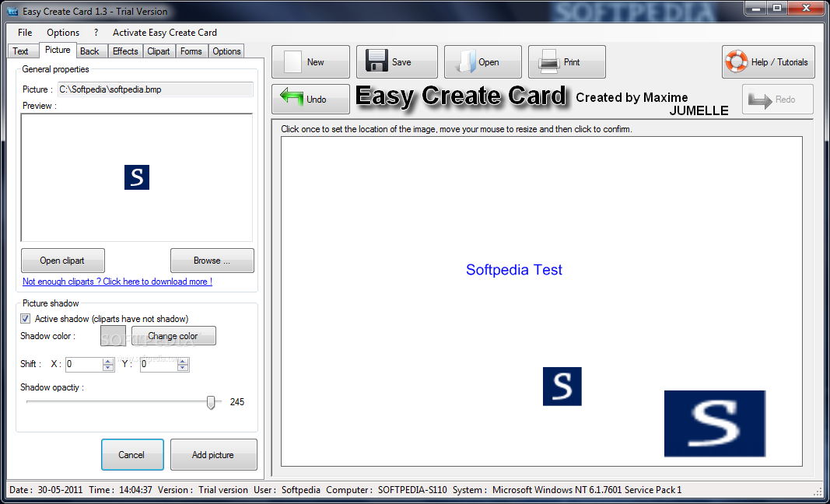Click the Time 14:04:37 status entry
830x504 pixels.
[x=120, y=490]
